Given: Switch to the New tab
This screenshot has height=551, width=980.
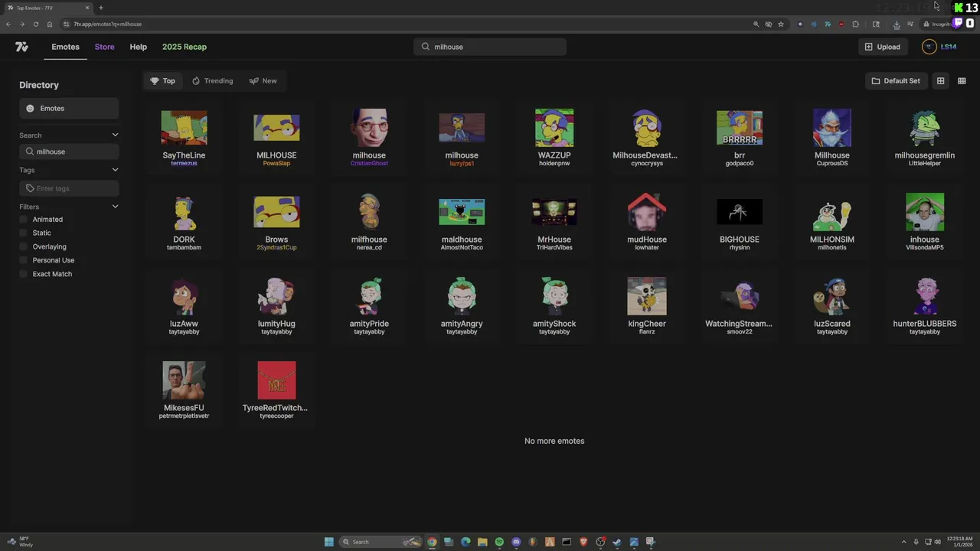Looking at the screenshot, I should (263, 80).
